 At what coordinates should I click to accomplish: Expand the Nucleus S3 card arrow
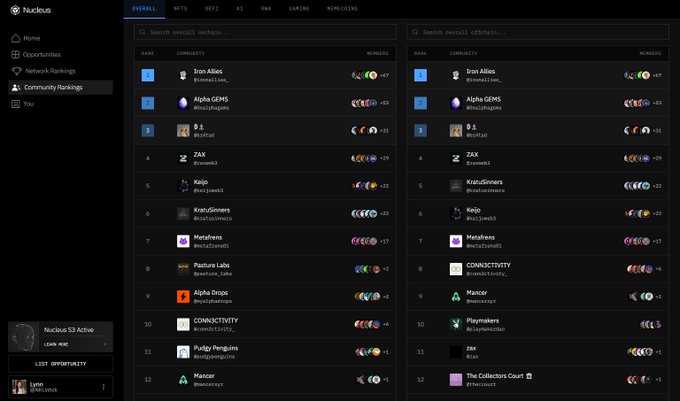pos(105,344)
